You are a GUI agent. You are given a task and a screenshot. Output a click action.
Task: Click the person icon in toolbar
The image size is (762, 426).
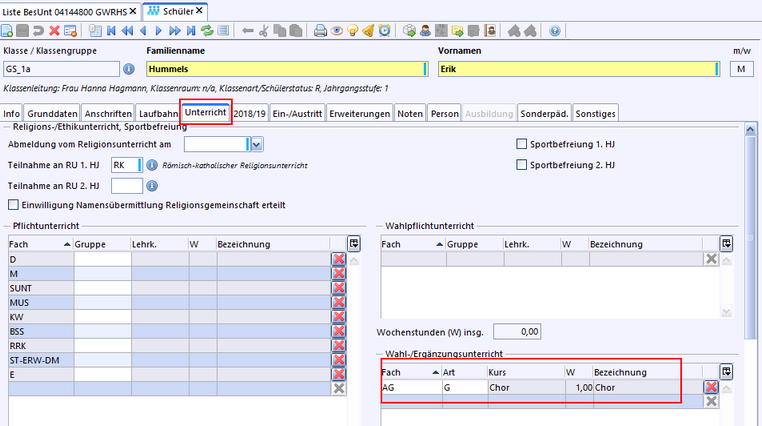tap(425, 31)
